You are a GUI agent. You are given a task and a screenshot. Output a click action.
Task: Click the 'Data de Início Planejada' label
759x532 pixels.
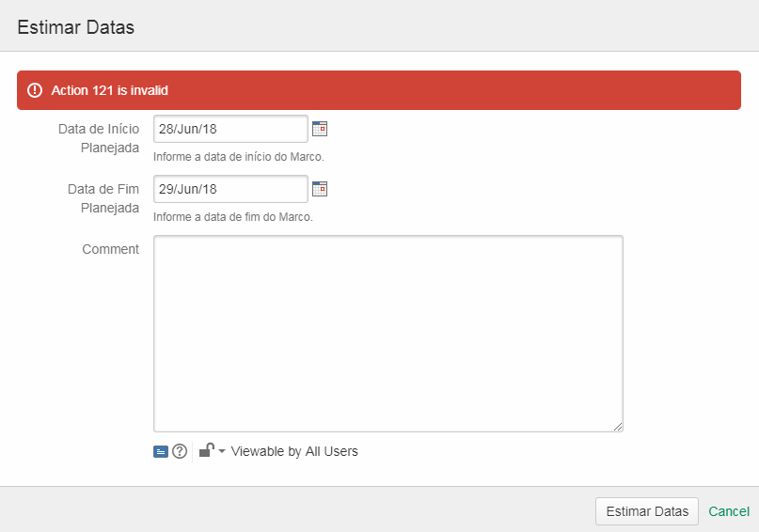[99, 138]
